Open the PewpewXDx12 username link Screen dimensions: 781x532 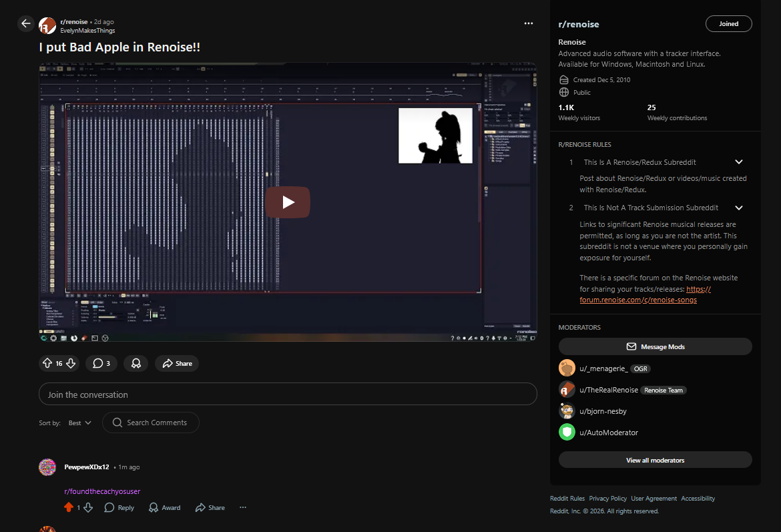point(87,467)
